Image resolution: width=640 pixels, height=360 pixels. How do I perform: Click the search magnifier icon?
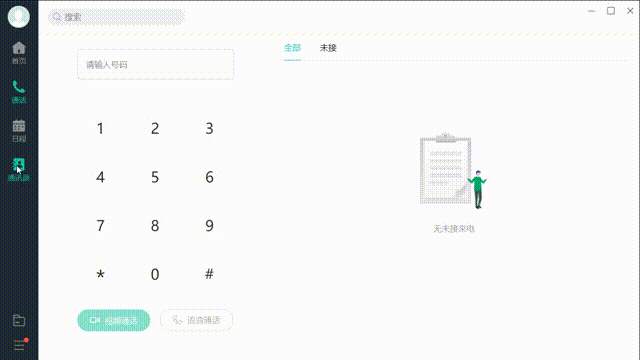pyautogui.click(x=57, y=17)
